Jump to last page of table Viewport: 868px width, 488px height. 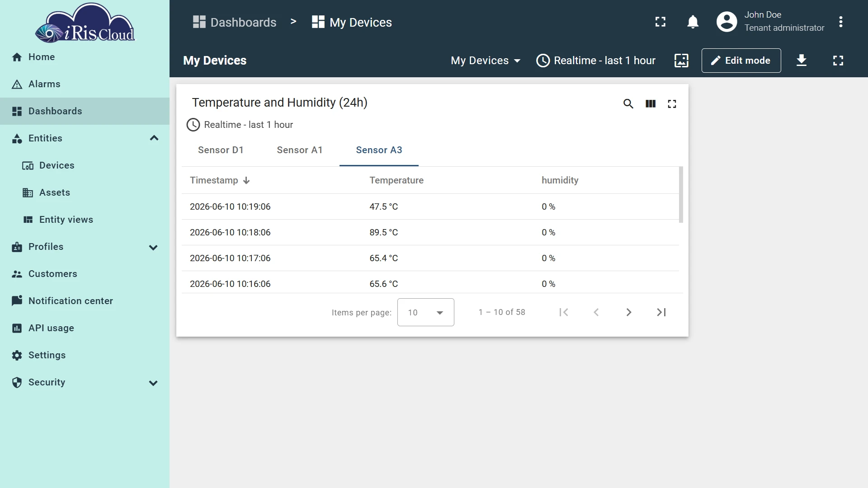[x=661, y=312]
